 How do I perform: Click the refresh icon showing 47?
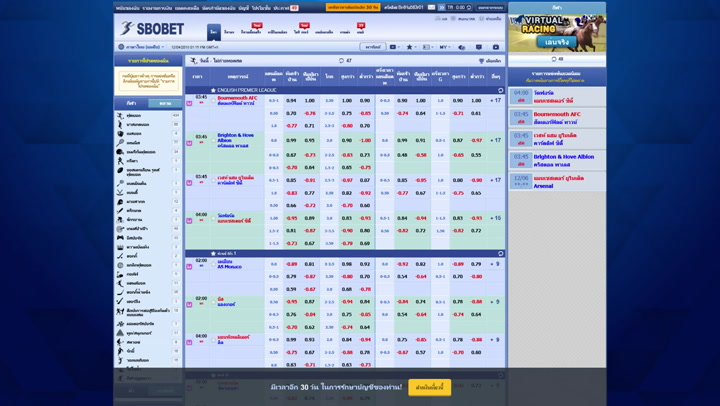(x=341, y=61)
